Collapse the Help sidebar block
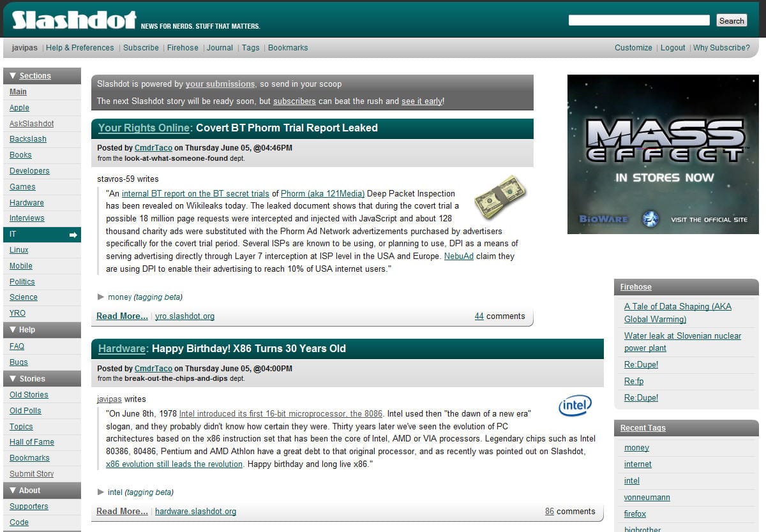This screenshot has height=532, width=766. pyautogui.click(x=13, y=330)
